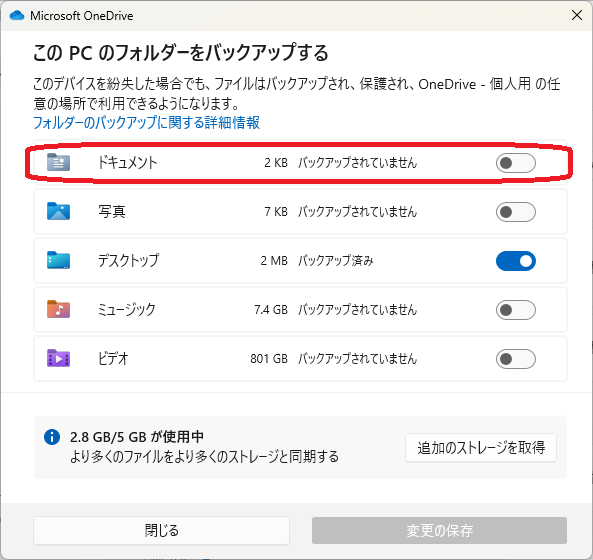Screen dimensions: 593x560
Task: Open フォルダーのバックアップに関する詳細情報 link
Action: click(x=146, y=123)
